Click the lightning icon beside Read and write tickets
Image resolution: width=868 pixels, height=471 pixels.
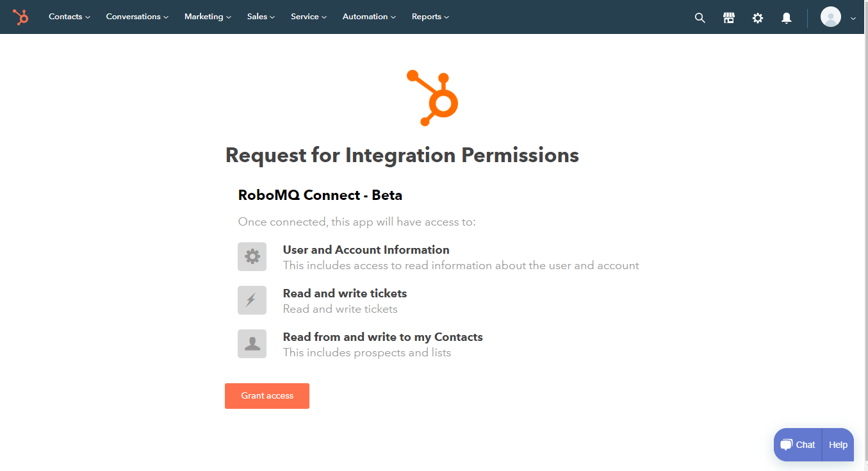tap(252, 300)
